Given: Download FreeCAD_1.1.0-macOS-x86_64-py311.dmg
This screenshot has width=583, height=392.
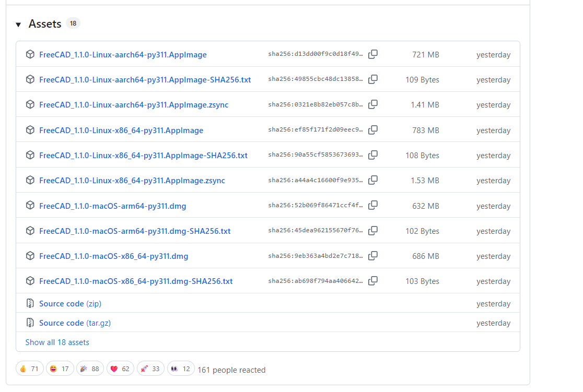Looking at the screenshot, I should point(114,256).
